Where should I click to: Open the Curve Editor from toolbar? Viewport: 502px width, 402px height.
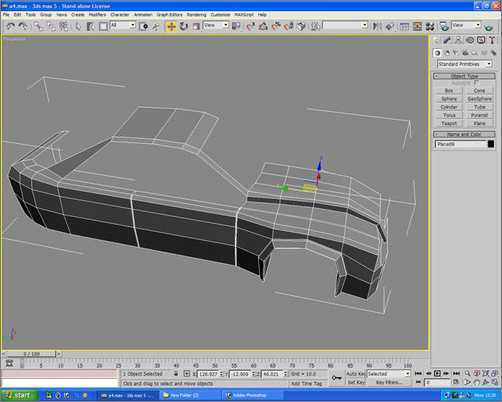tap(404, 26)
